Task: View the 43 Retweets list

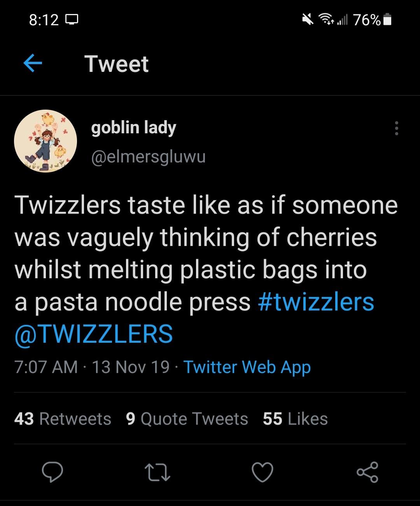Action: 63,419
